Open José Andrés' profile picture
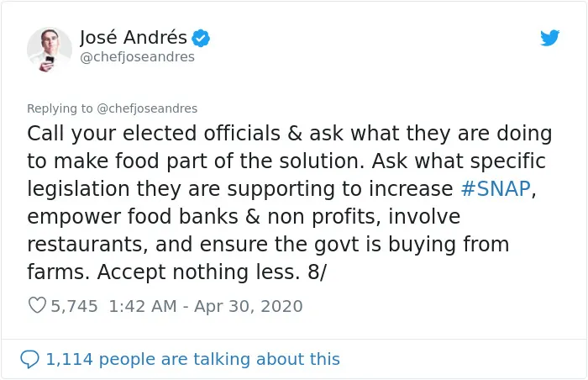Image resolution: width=588 pixels, height=380 pixels. 50,50
